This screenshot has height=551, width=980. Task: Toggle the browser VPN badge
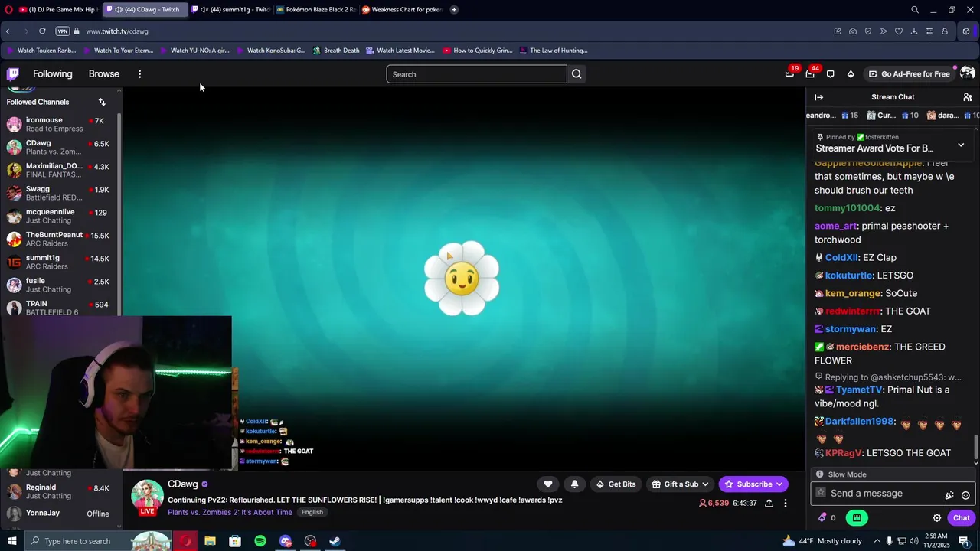(63, 31)
